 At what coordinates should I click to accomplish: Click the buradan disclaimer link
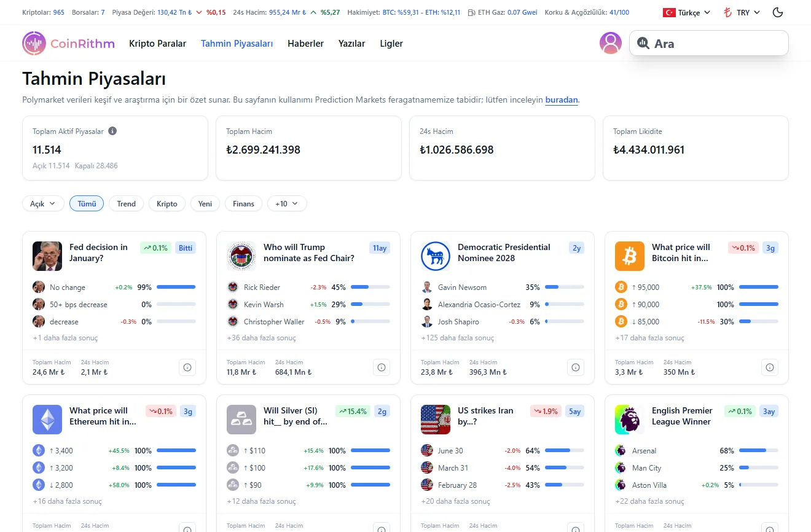click(x=561, y=100)
